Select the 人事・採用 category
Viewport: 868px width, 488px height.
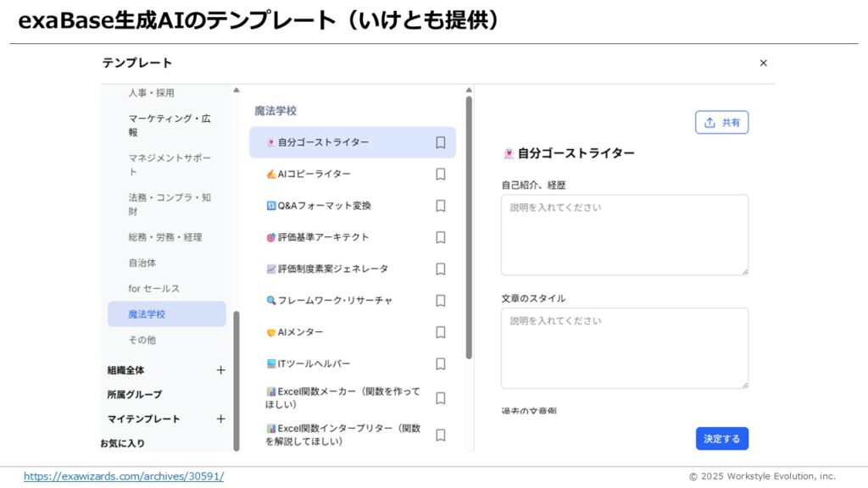(x=151, y=93)
